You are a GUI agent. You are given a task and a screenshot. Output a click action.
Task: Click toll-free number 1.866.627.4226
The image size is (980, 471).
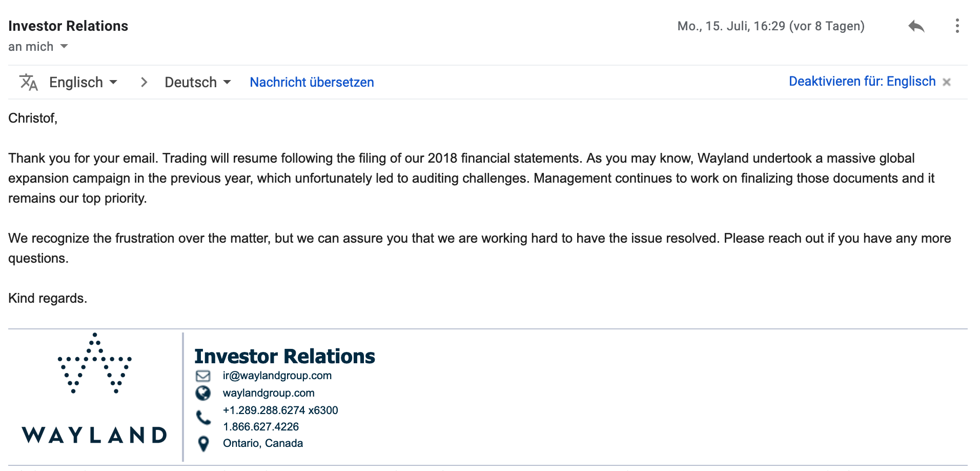point(261,427)
